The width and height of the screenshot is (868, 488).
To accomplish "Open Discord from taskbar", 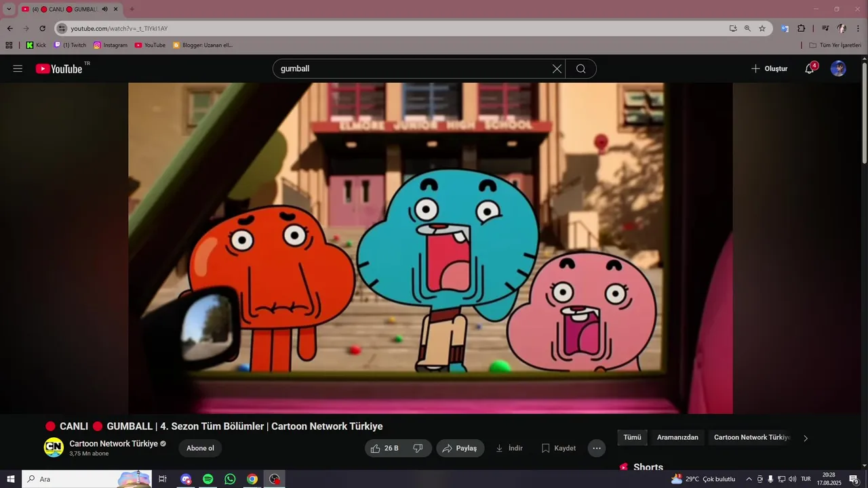I will pos(186,479).
